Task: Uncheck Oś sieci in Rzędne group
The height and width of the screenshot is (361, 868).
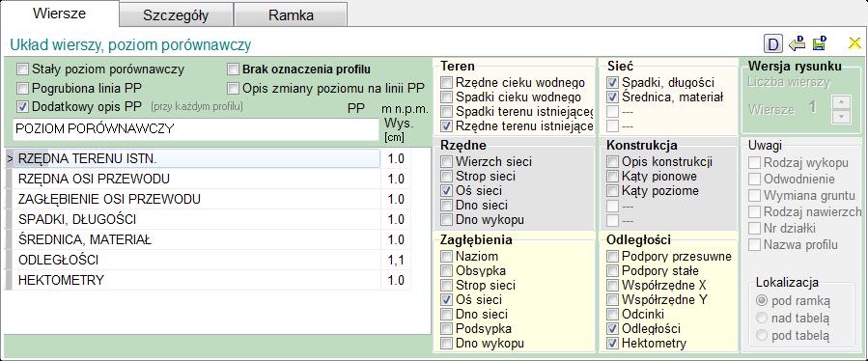Action: point(446,191)
